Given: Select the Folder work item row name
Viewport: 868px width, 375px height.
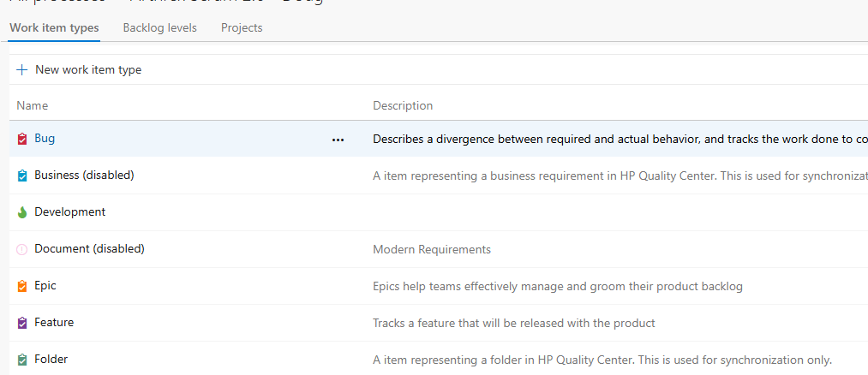Looking at the screenshot, I should point(51,359).
